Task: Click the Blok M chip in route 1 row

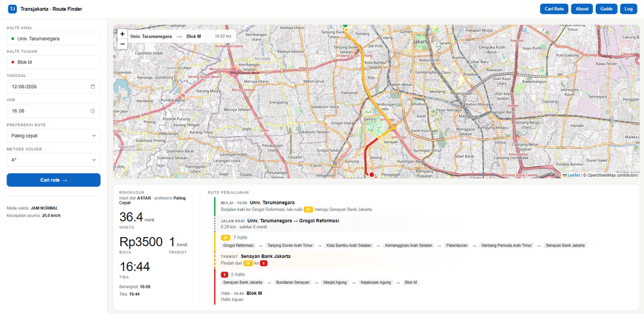Action: pos(411,282)
